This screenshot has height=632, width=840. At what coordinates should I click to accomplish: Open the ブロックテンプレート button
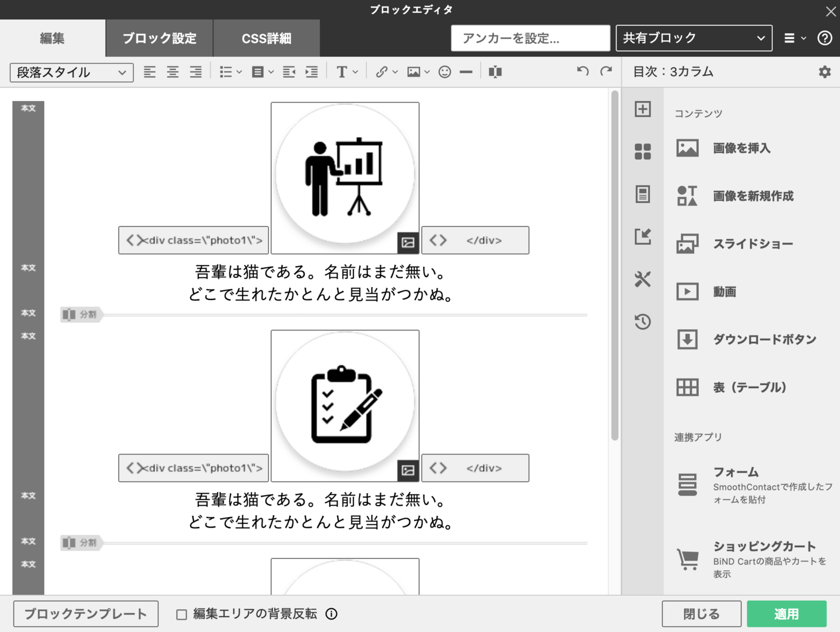pos(86,614)
